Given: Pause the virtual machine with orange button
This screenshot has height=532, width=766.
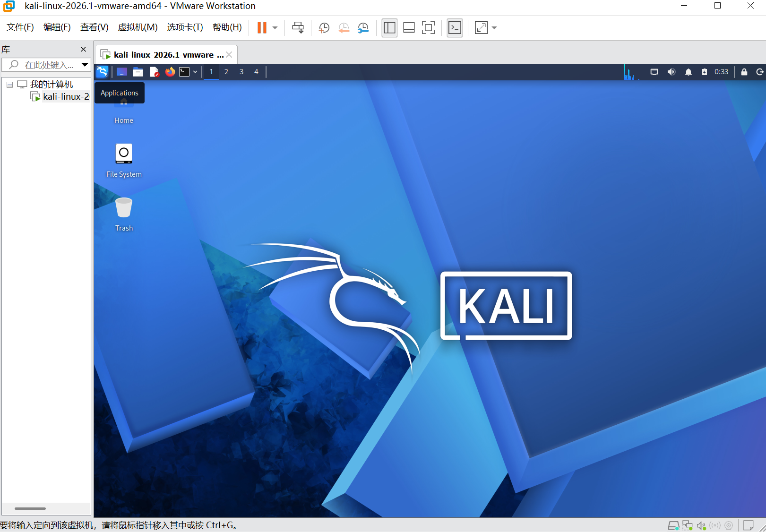Looking at the screenshot, I should tap(262, 27).
